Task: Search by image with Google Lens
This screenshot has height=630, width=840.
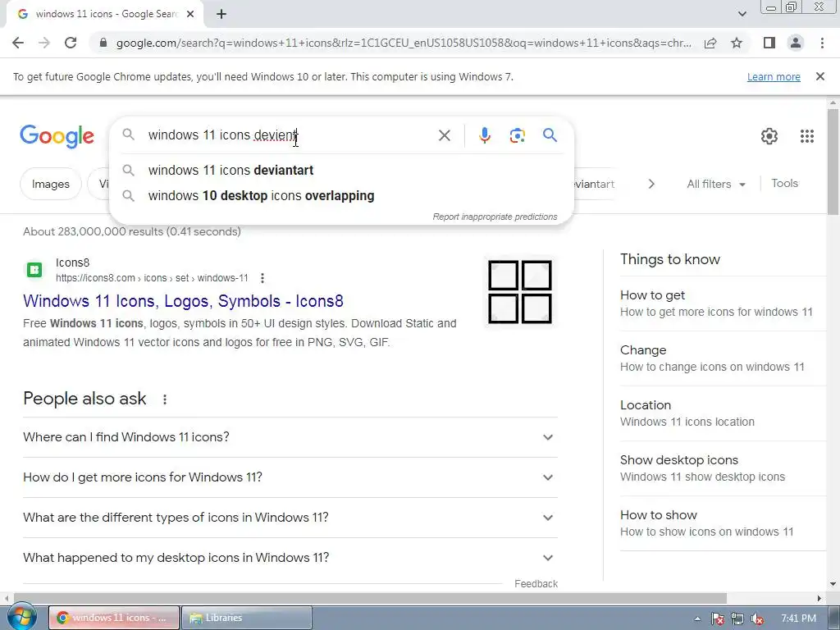Action: [517, 135]
